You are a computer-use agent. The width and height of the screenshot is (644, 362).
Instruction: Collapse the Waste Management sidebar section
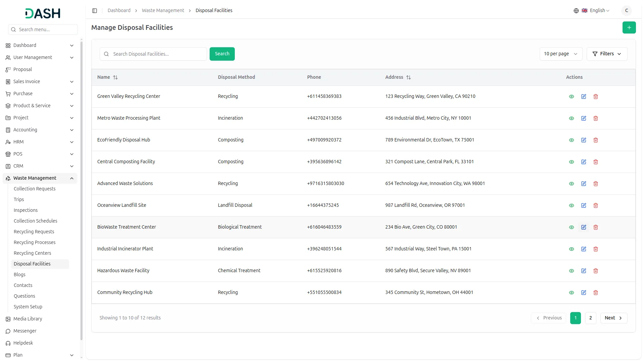click(71, 178)
